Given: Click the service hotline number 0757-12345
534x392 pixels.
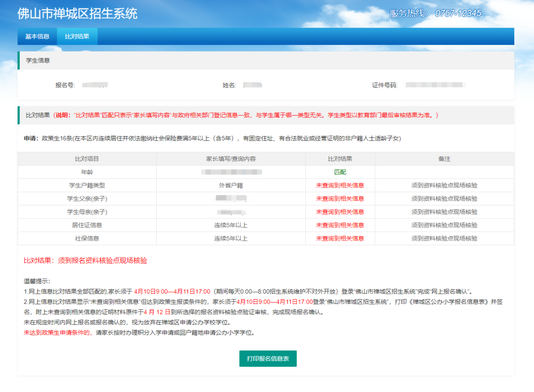Looking at the screenshot, I should tap(458, 13).
